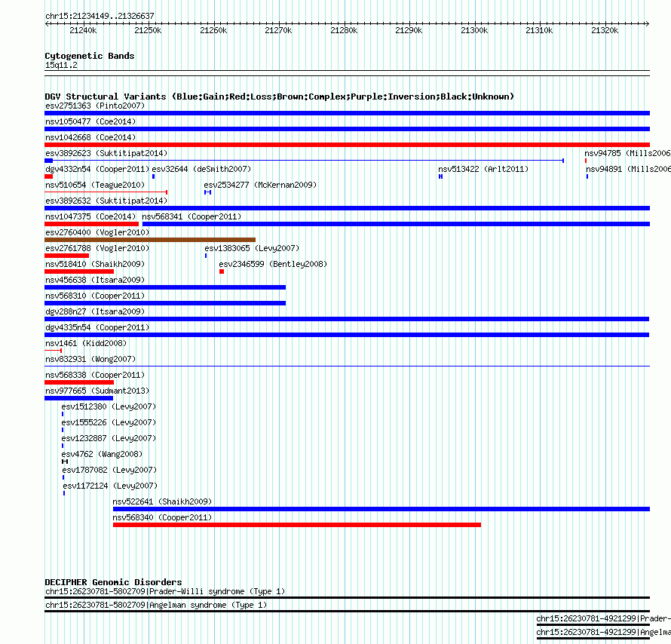The width and height of the screenshot is (671, 644).
Task: Open the Angelman syndrome (Type 1) entry
Action: click(x=156, y=605)
